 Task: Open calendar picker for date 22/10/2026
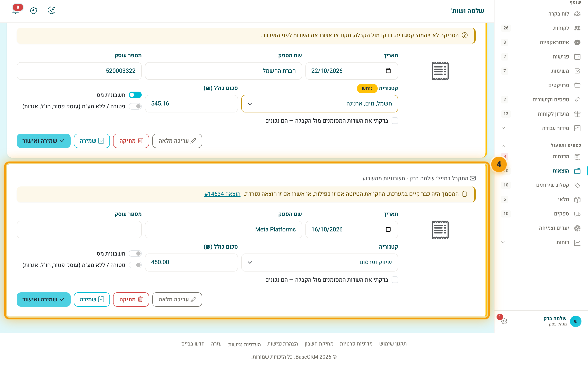click(388, 71)
